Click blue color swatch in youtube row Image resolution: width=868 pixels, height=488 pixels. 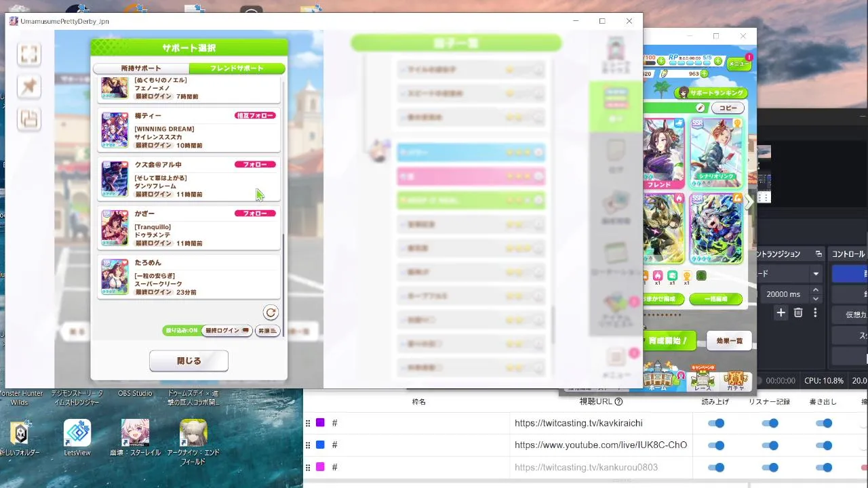coord(320,445)
